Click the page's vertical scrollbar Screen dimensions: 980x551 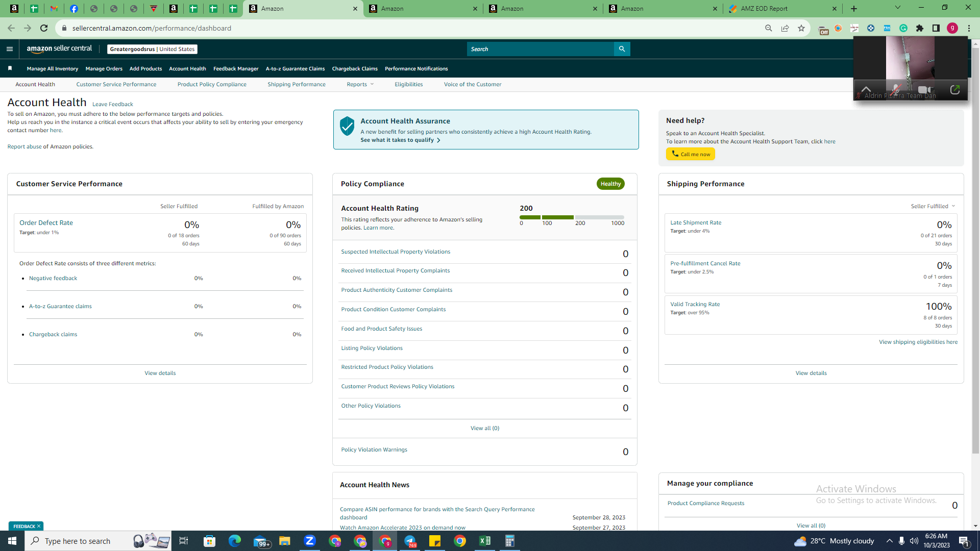coord(975,250)
